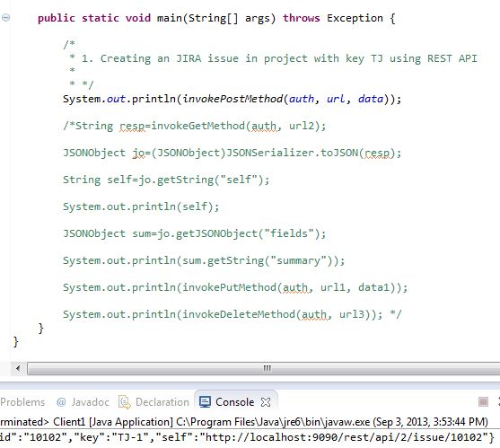Click the 'System.out.println(self);' line

coord(141,206)
